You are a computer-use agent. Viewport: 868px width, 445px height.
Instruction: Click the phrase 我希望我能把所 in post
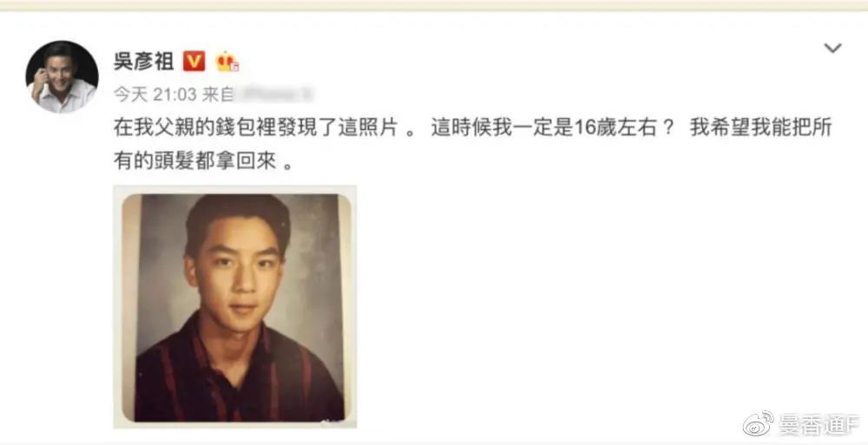coord(761,128)
